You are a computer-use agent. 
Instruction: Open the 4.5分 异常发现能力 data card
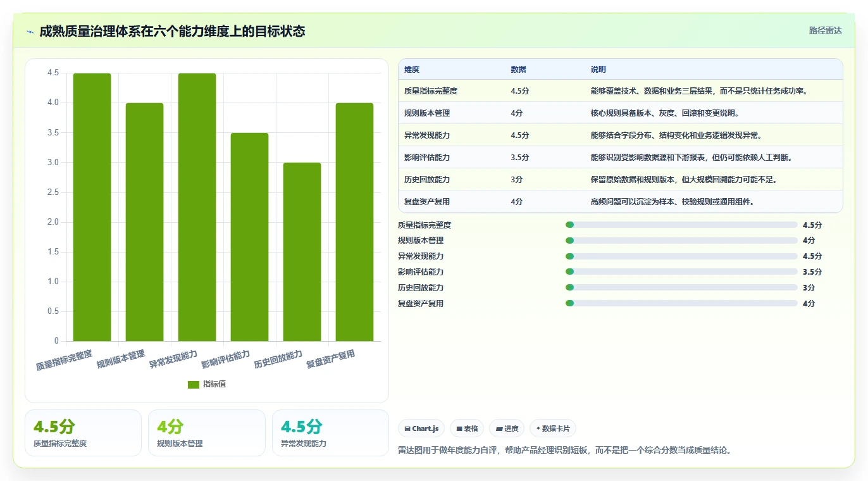click(x=330, y=433)
